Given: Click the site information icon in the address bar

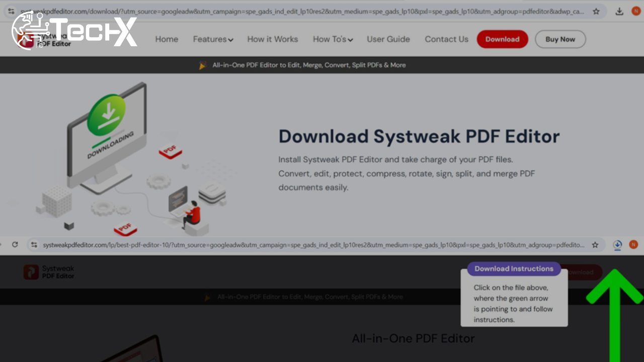Looking at the screenshot, I should point(11,11).
